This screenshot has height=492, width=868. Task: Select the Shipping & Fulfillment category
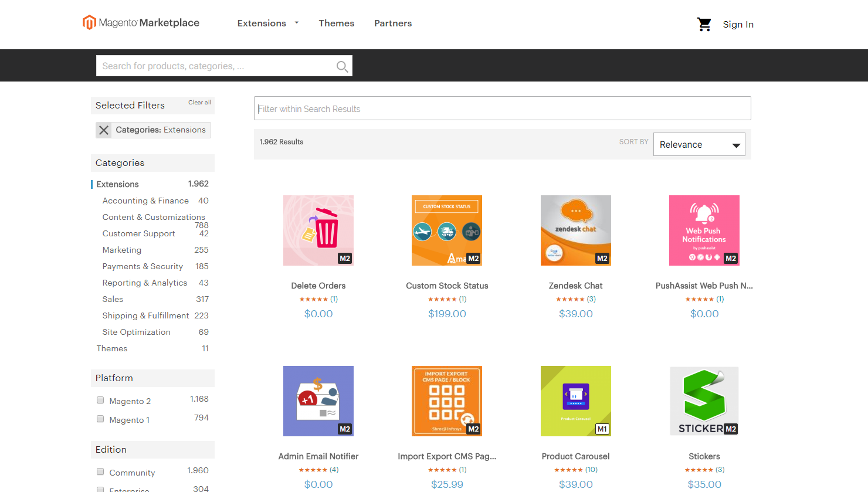(145, 315)
